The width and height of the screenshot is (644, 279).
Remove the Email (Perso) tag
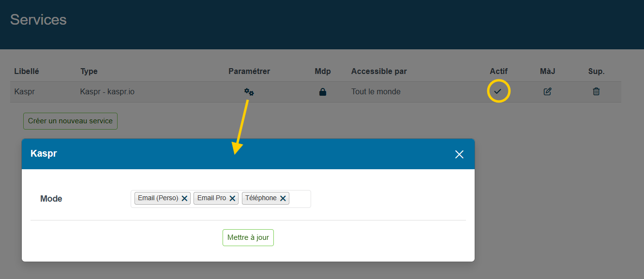point(184,198)
